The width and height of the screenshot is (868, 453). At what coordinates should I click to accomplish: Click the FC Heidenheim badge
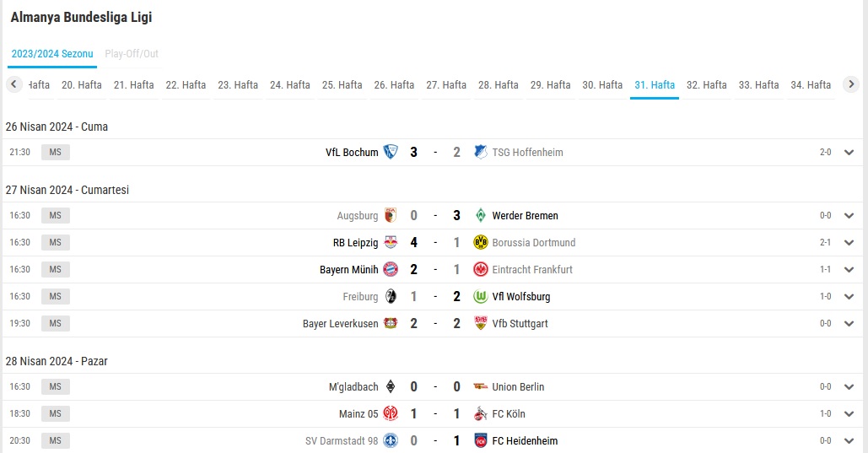(x=481, y=440)
